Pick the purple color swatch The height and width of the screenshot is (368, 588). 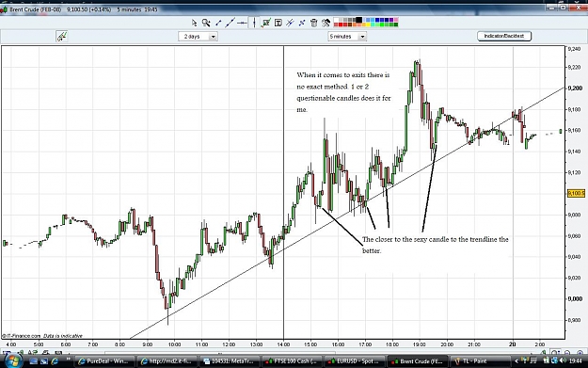pos(391,20)
